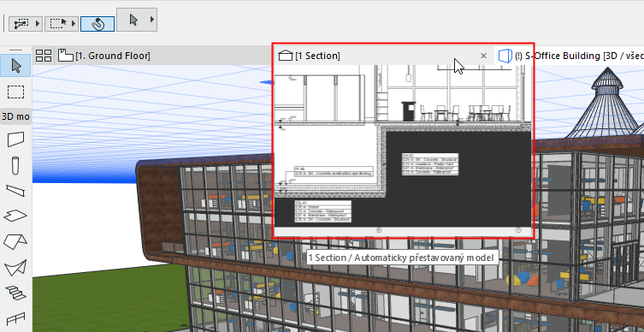Switch to the 1. Ground Floor tab
This screenshot has height=332, width=644.
[113, 56]
